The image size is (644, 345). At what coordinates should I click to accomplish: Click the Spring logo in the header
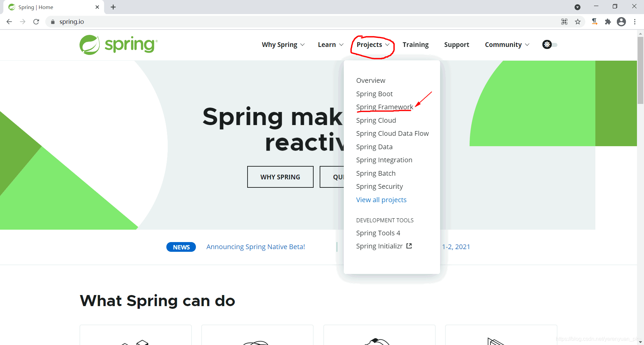pyautogui.click(x=118, y=45)
